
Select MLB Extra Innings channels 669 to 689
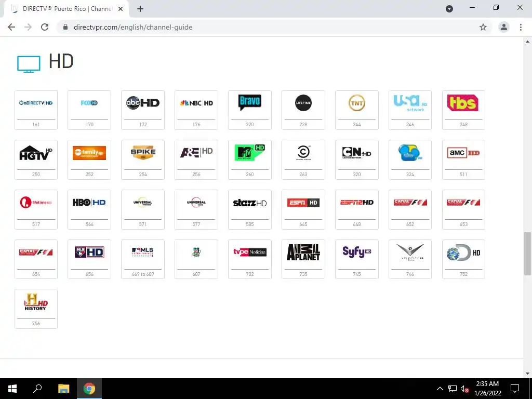(x=143, y=259)
